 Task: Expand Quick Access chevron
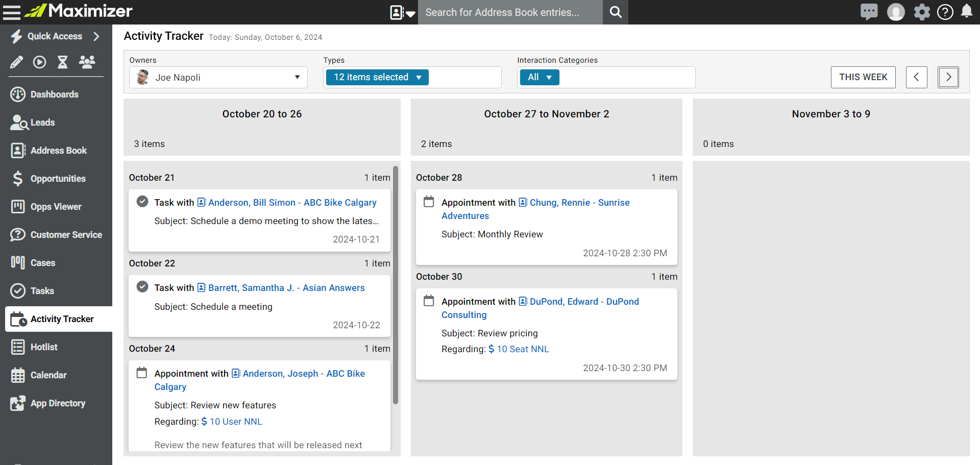click(x=96, y=36)
